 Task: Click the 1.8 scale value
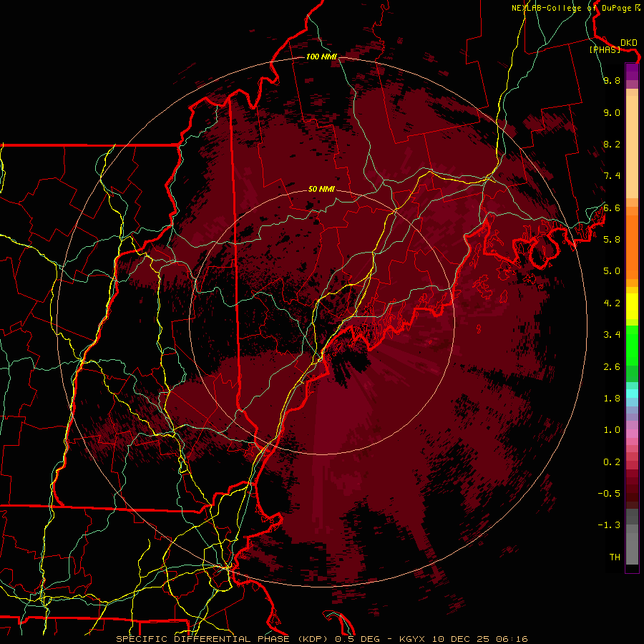tap(612, 399)
